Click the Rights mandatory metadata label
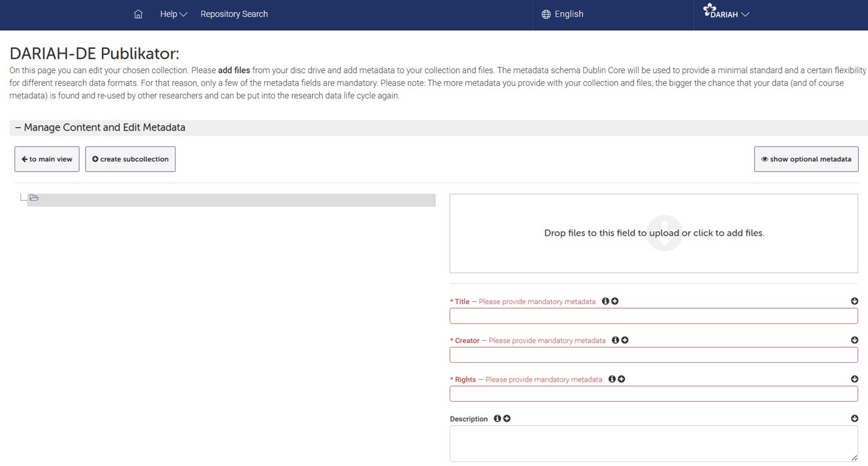 526,380
